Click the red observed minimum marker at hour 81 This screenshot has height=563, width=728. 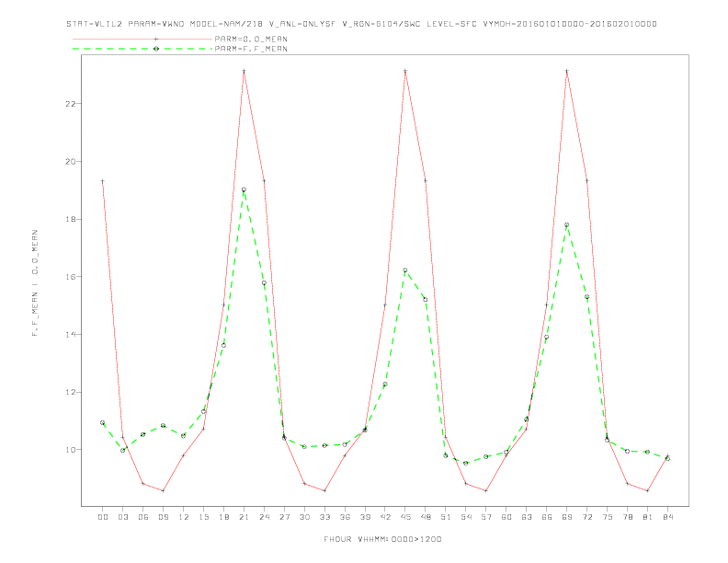pos(648,490)
